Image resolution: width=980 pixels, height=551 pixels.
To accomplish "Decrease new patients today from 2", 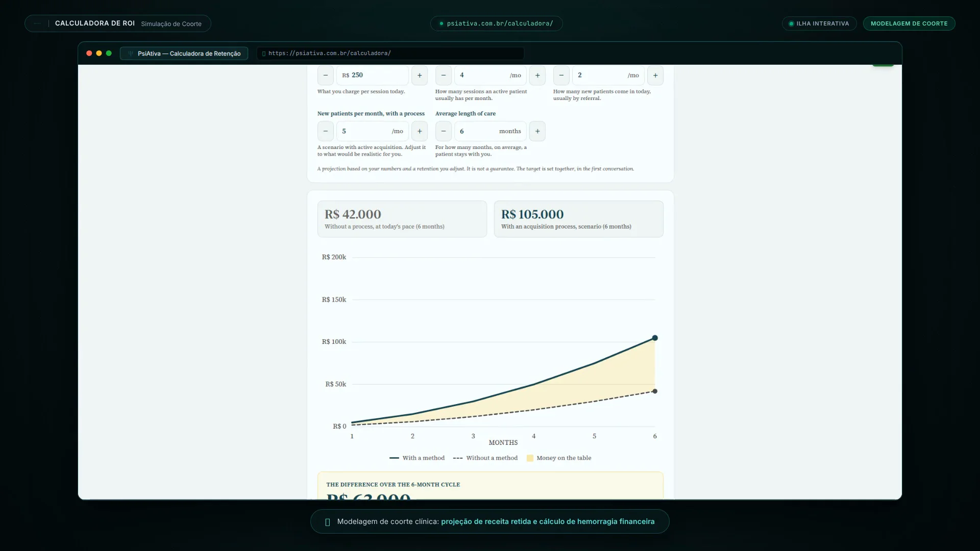I will [561, 76].
